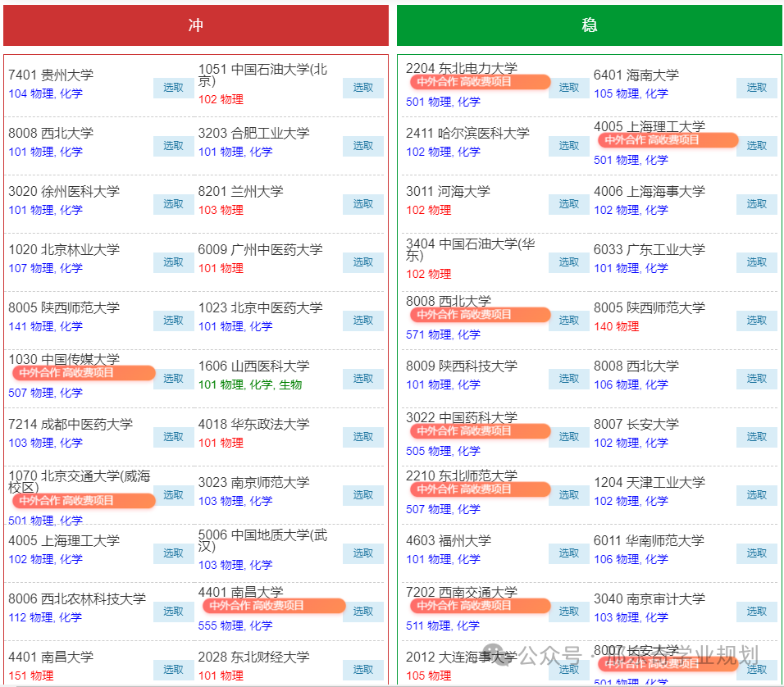Choose 选取 beside 8201 兰州大学
Image resolution: width=784 pixels, height=687 pixels.
362,204
